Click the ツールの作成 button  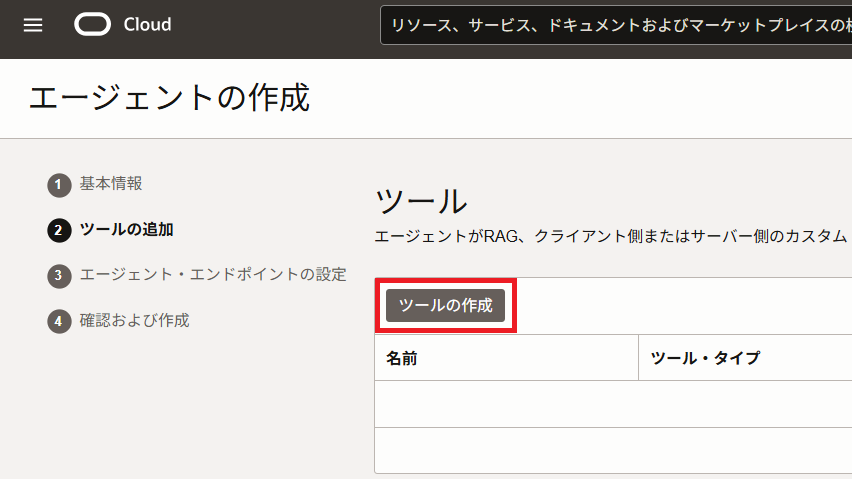446,305
